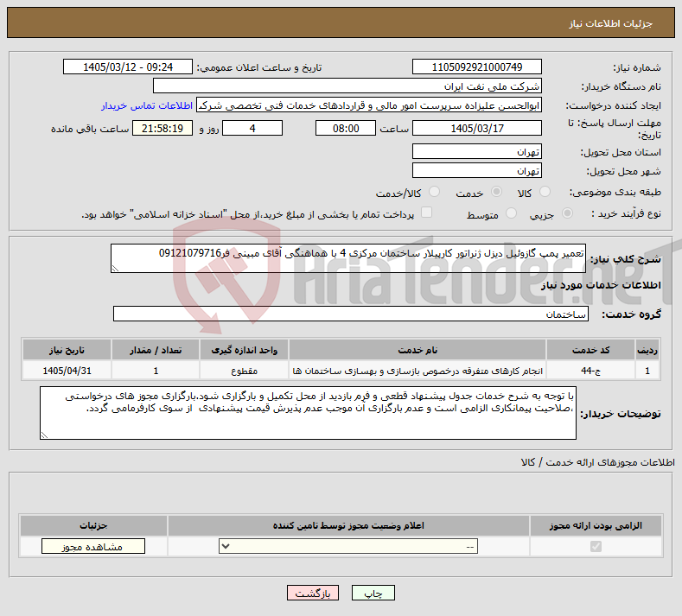The width and height of the screenshot is (682, 616).
Task: Click the شماره نیاز field 1105092921000749
Action: [476, 67]
